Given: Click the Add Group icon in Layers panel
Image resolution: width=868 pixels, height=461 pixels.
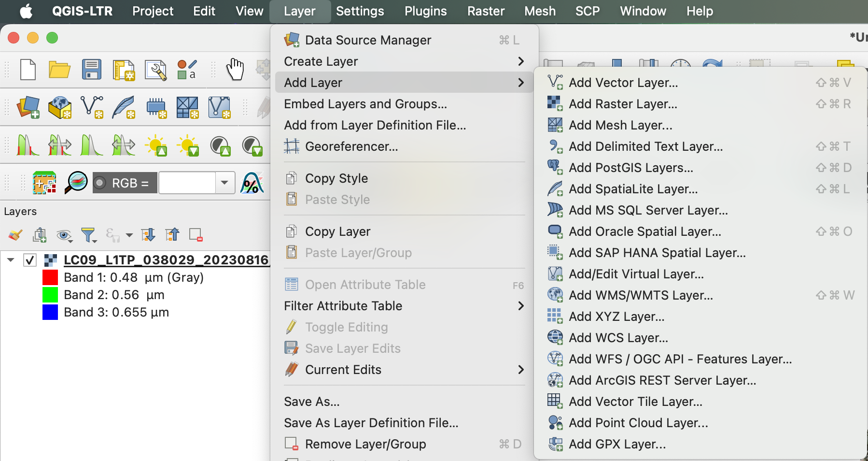Looking at the screenshot, I should [x=40, y=235].
